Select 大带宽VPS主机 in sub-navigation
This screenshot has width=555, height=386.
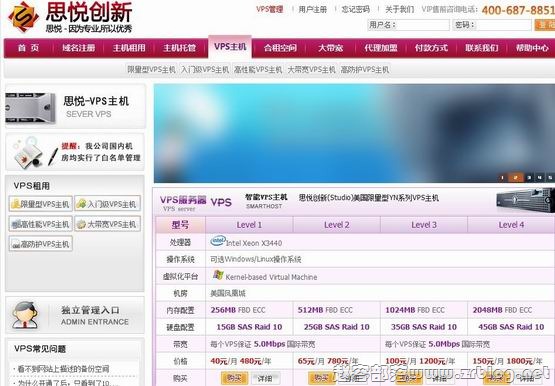pos(311,70)
